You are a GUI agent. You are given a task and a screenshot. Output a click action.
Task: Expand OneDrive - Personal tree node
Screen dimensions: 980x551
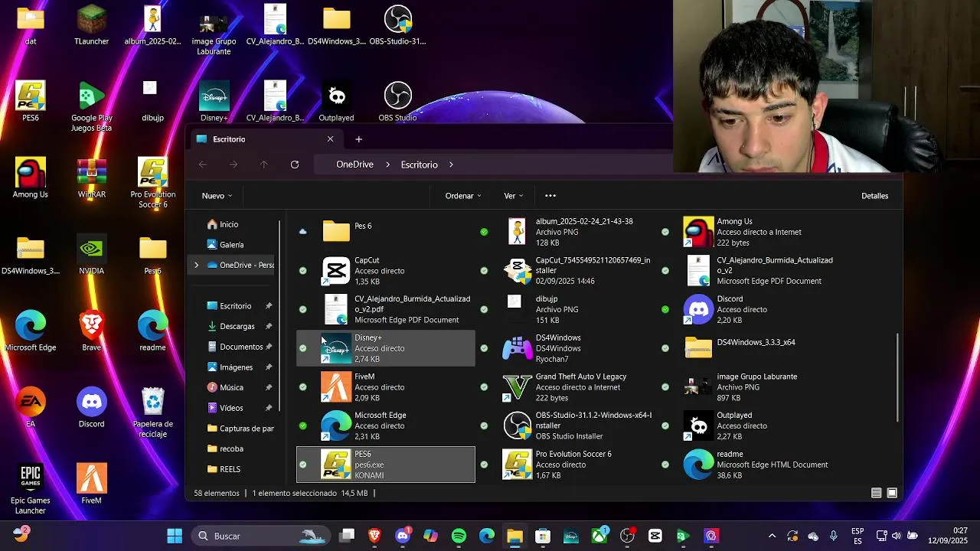tap(196, 265)
